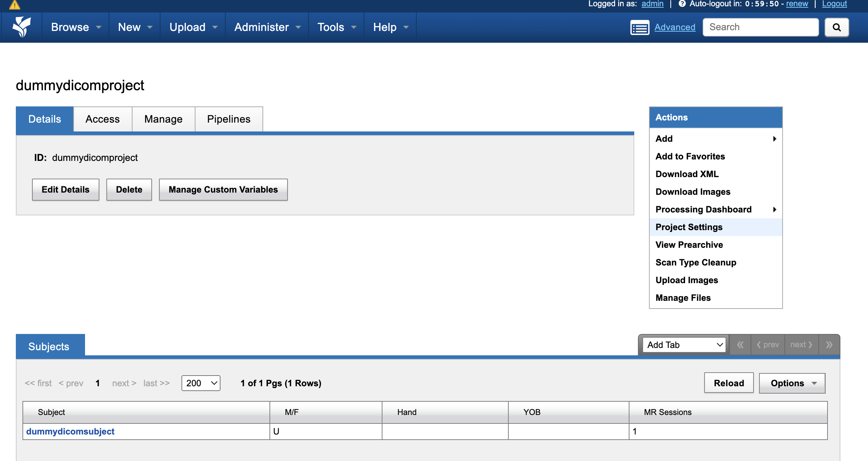Click the auto-logout help question icon

point(682,4)
